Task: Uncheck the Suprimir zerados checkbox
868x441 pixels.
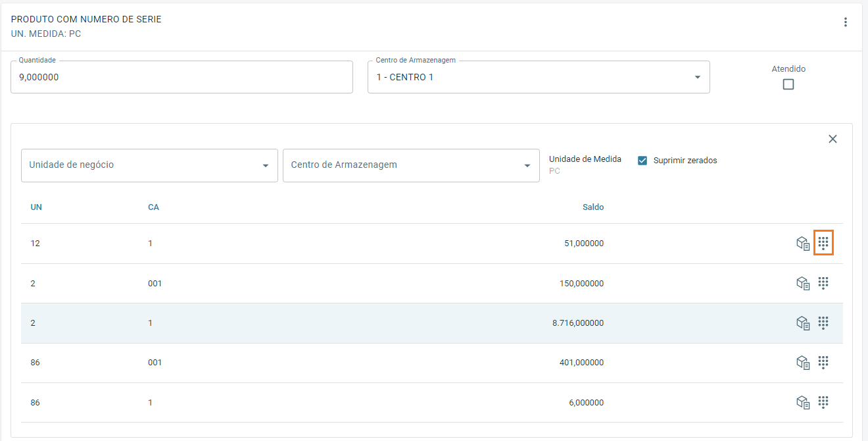Action: tap(643, 160)
